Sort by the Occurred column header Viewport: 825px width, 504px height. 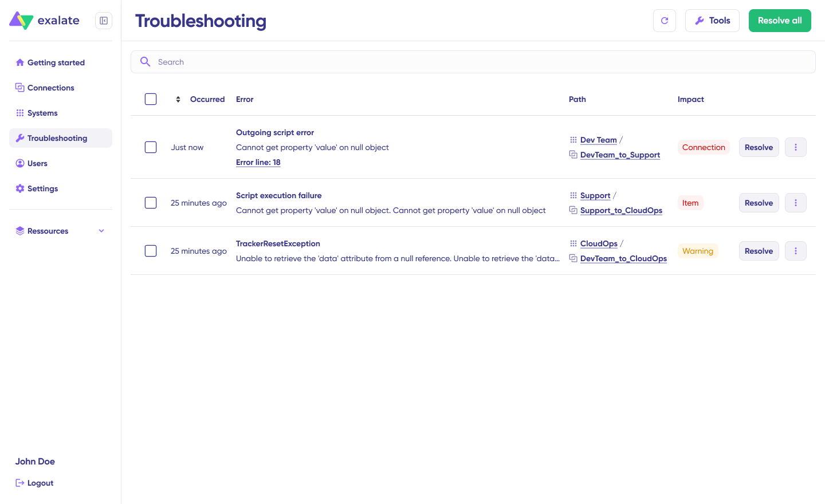[207, 99]
